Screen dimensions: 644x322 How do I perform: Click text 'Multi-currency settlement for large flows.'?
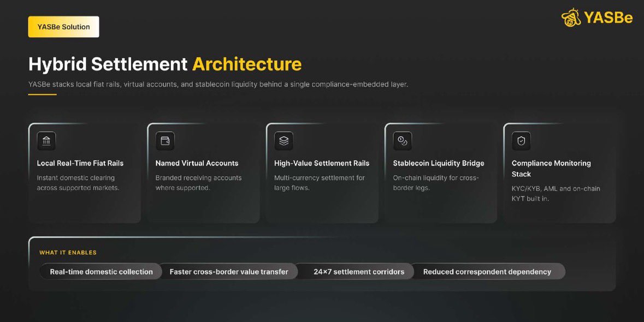click(x=320, y=183)
